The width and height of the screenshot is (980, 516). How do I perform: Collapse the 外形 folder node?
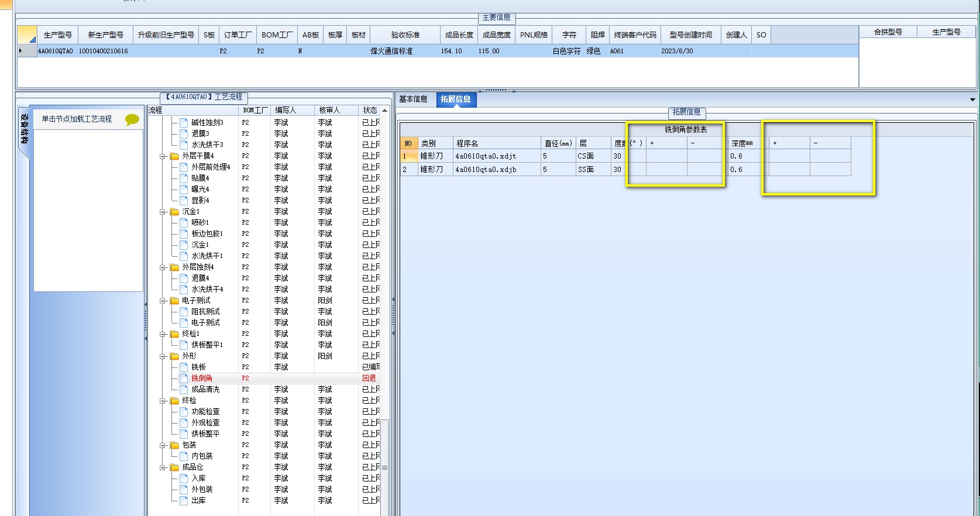click(163, 356)
